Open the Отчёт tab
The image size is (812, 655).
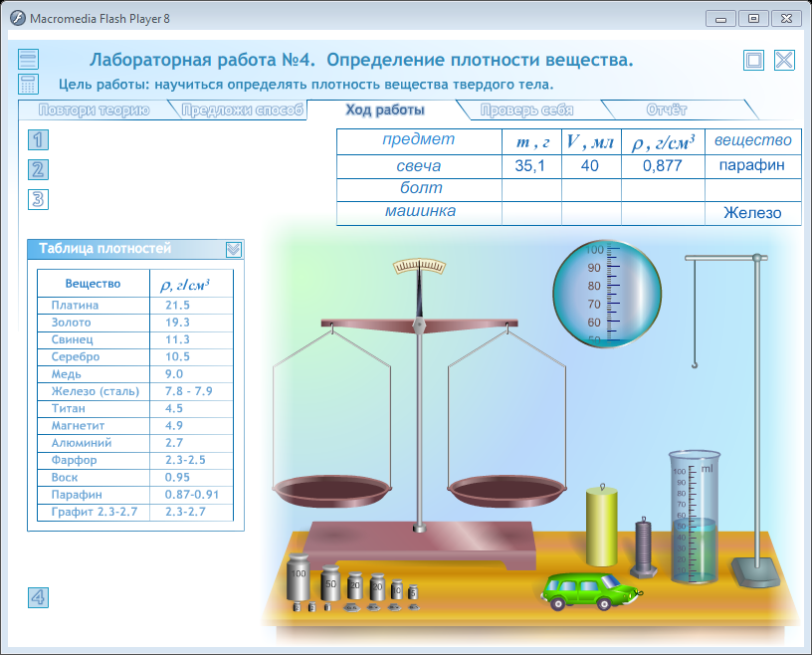(x=667, y=109)
